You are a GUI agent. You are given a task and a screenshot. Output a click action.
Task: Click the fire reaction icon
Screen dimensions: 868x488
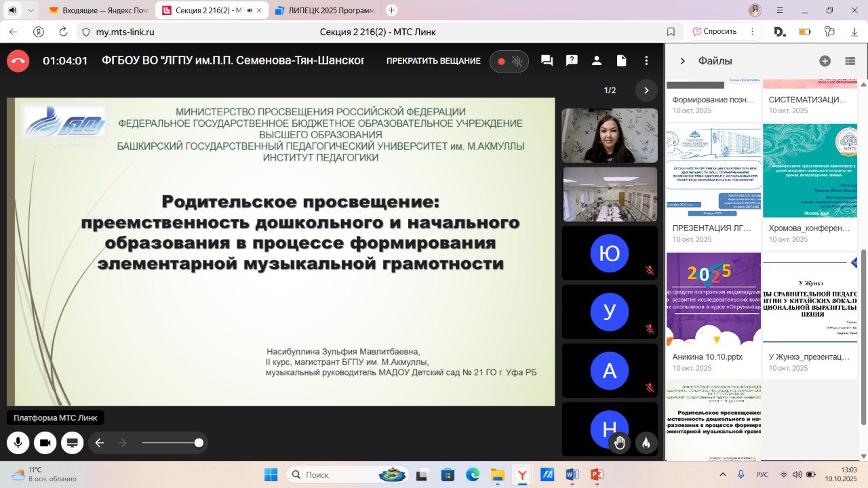[646, 443]
